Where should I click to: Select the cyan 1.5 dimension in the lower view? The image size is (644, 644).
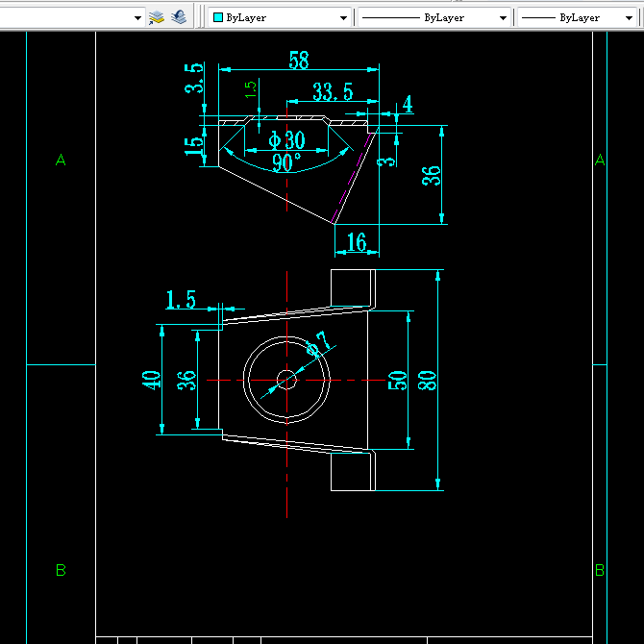(181, 299)
